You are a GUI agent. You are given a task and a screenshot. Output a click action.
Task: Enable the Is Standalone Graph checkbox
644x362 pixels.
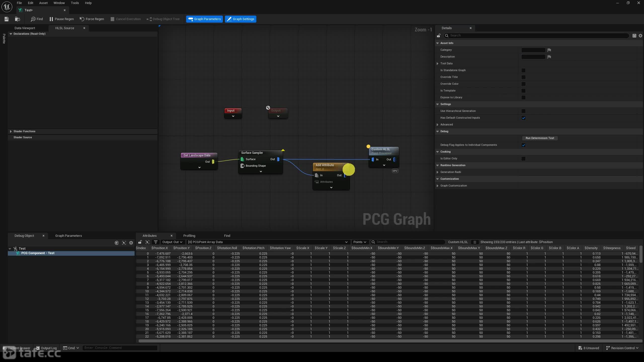coord(524,70)
